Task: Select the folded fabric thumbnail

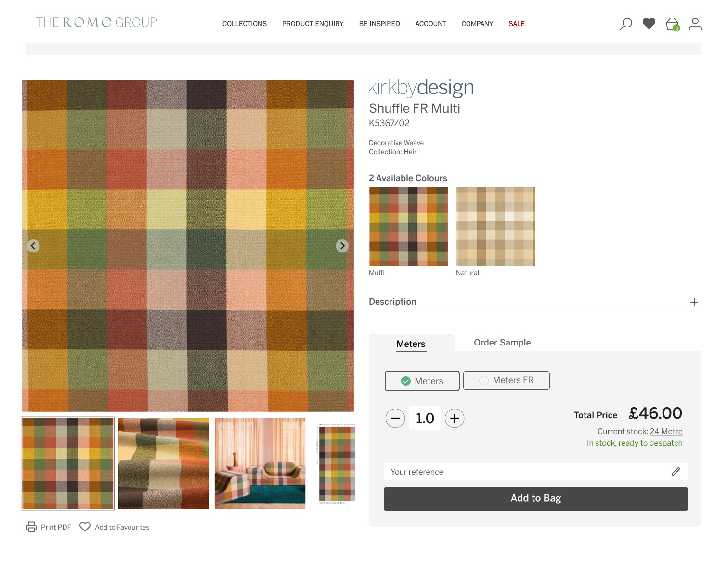Action: [x=164, y=464]
